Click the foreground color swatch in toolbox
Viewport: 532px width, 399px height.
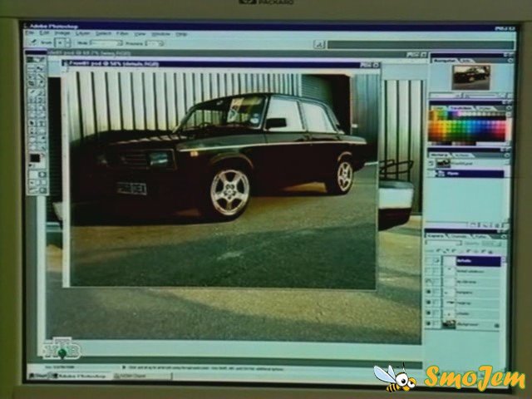tap(35, 158)
